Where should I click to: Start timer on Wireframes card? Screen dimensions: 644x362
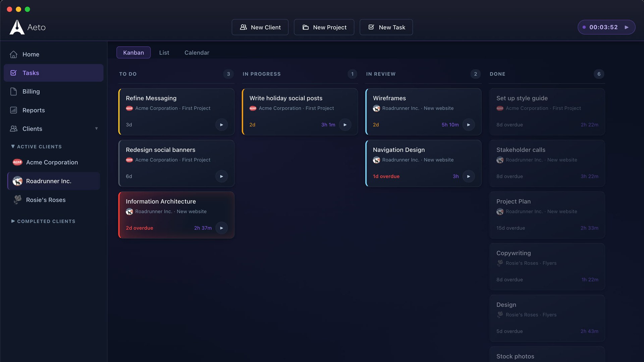(469, 125)
